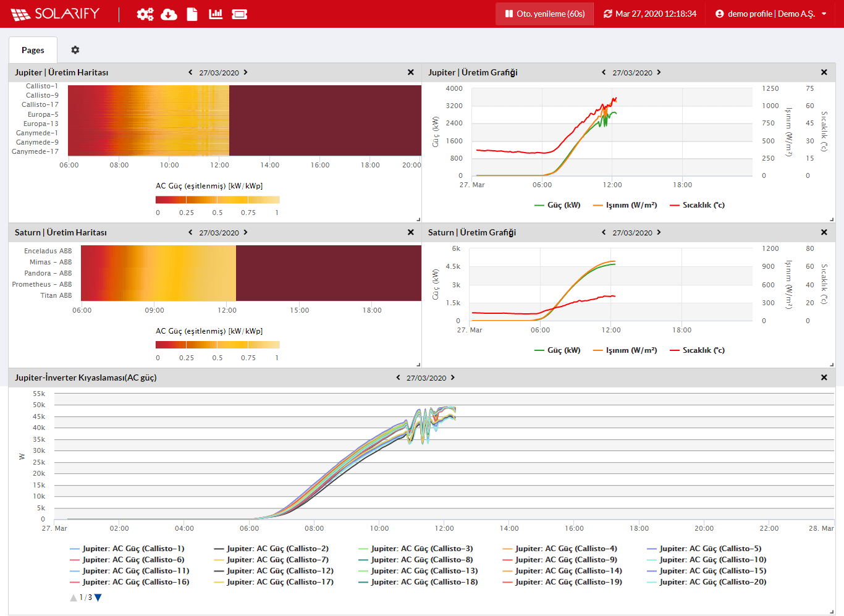Toggle Güç (kW) series in Saturn graph legend
Screen dimensions: 844x616
pos(557,350)
